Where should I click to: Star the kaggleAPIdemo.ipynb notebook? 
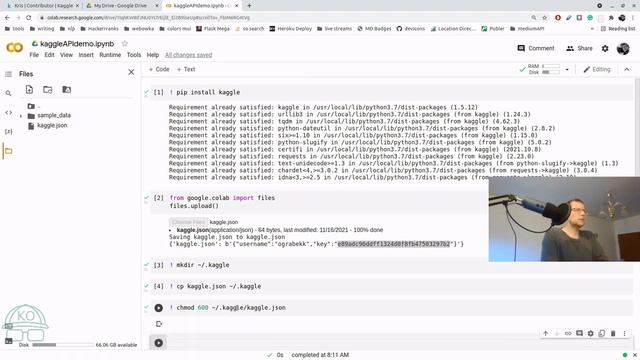point(125,44)
